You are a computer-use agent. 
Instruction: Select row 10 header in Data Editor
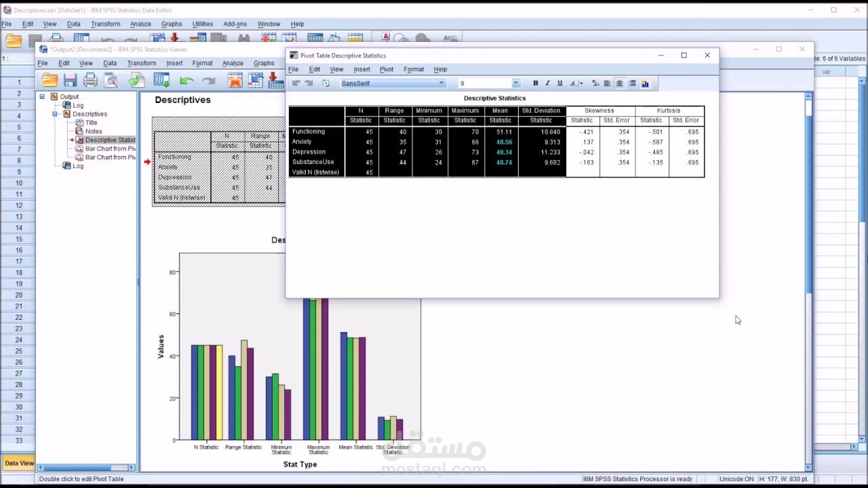(x=19, y=183)
